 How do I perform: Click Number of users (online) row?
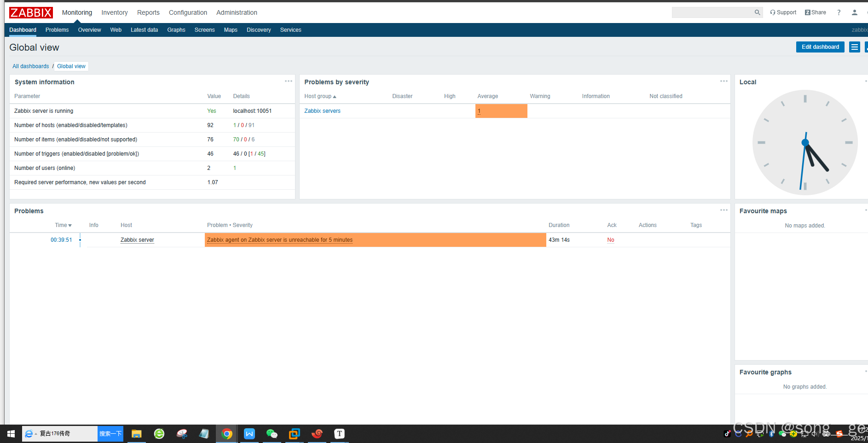coord(152,168)
